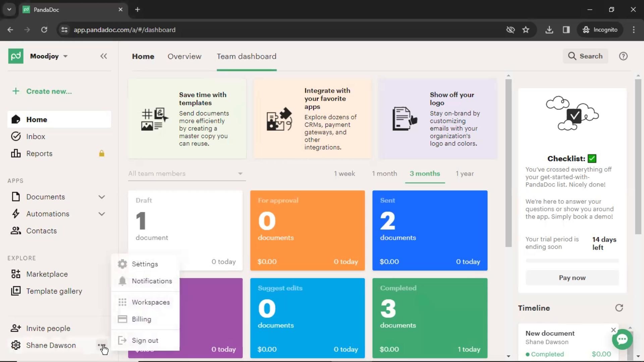The width and height of the screenshot is (644, 362).
Task: Switch to the Overview tab
Action: [x=184, y=57]
